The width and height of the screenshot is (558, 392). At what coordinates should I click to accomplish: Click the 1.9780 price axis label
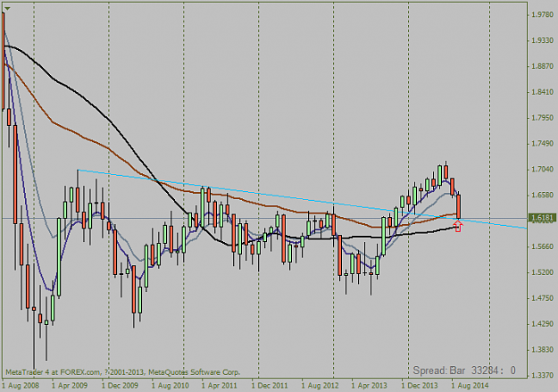pos(543,14)
